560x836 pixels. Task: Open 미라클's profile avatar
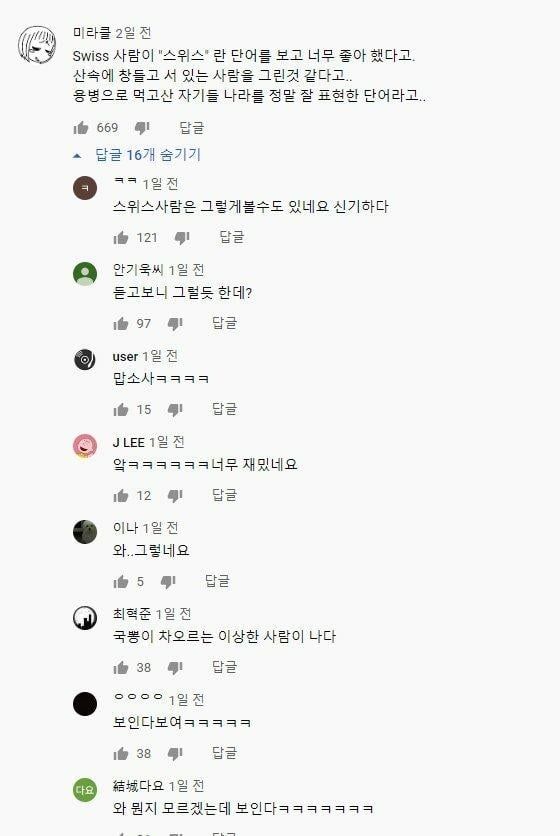(37, 45)
